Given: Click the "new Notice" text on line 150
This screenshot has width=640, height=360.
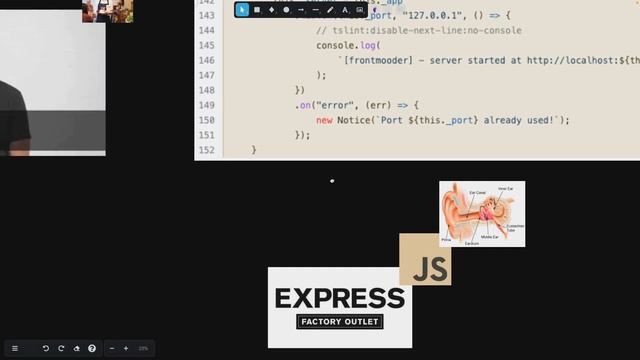Looking at the screenshot, I should (345, 120).
